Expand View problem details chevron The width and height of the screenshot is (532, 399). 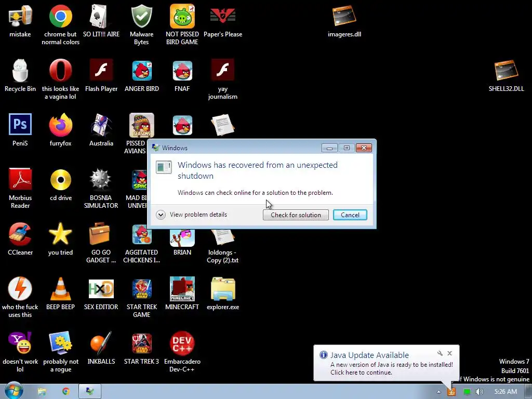[x=161, y=215]
